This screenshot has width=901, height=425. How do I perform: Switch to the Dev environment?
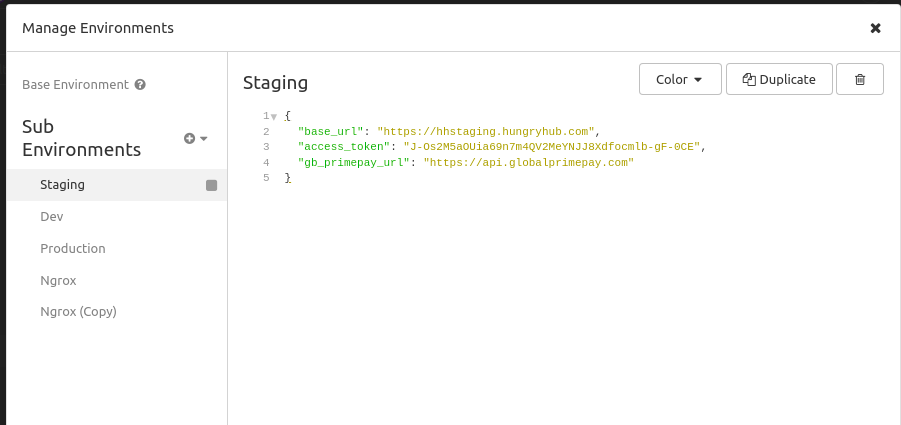(x=52, y=216)
